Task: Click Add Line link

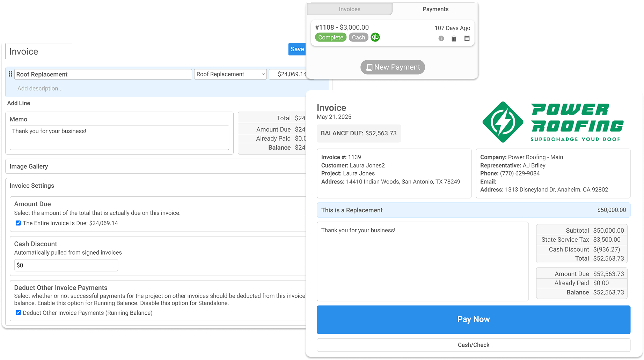Action: click(x=19, y=103)
